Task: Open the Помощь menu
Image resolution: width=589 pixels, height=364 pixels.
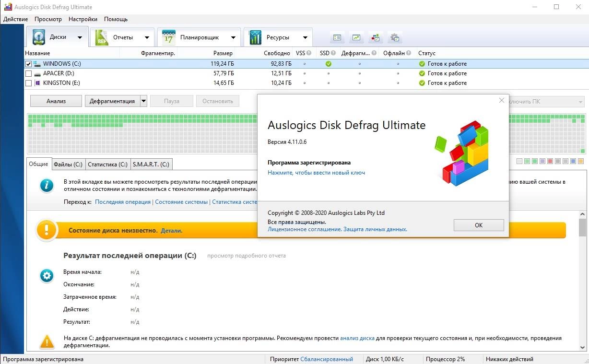Action: (x=116, y=19)
